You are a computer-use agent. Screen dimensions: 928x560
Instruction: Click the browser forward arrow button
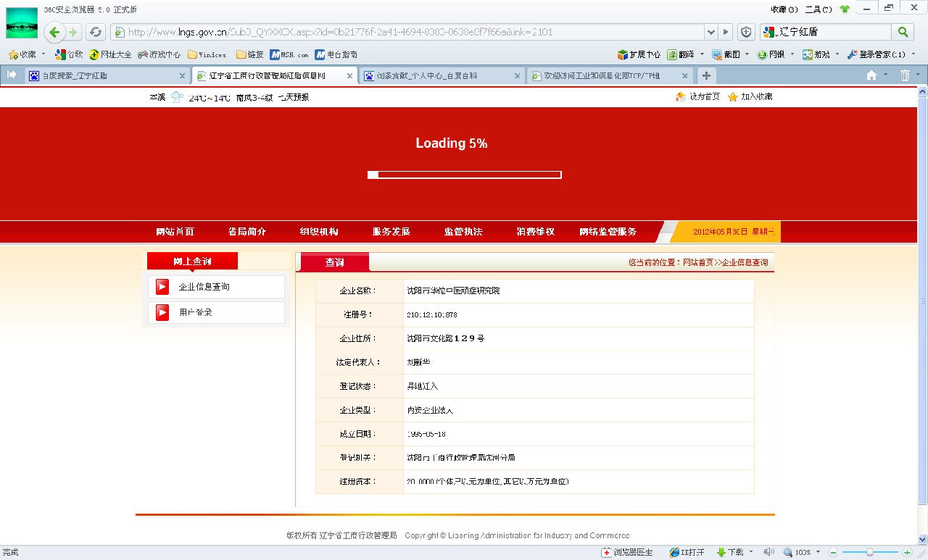73,32
